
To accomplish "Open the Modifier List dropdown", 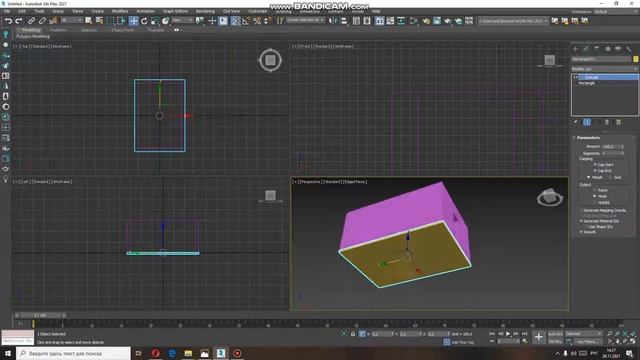I will tap(604, 69).
